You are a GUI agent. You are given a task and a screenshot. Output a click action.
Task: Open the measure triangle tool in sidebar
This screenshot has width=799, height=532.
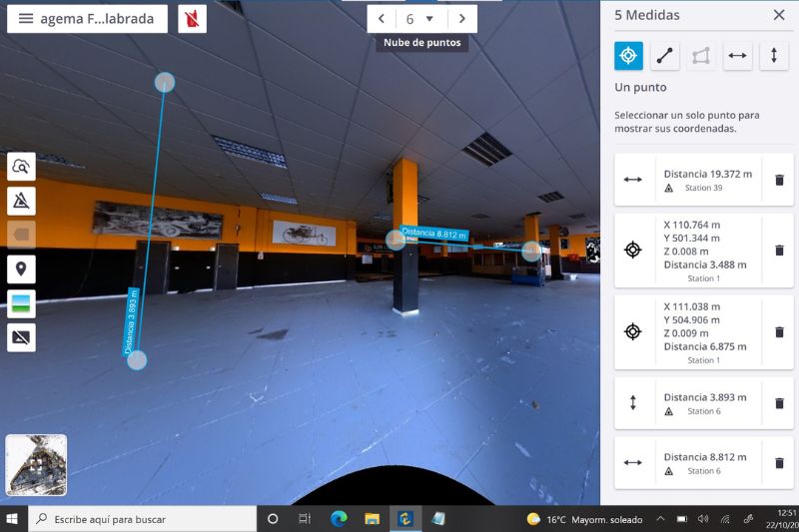(x=21, y=201)
